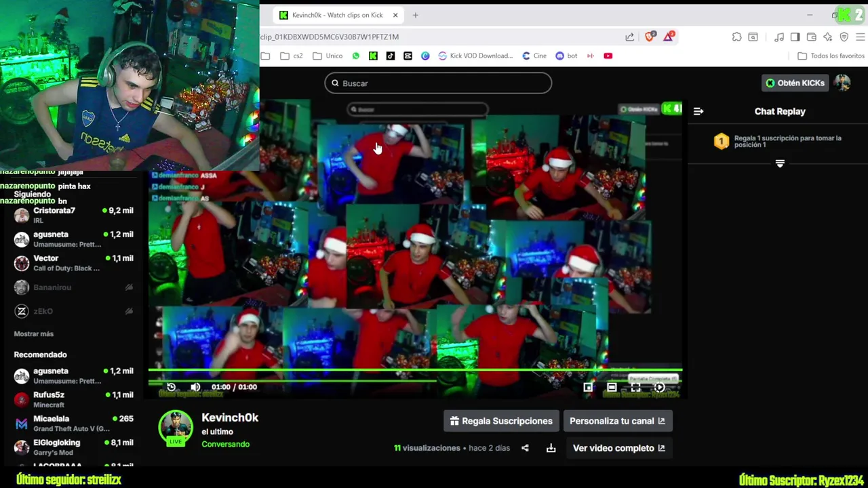868x488 pixels.
Task: Open WhatsApp bookmark icon
Action: [x=356, y=56]
